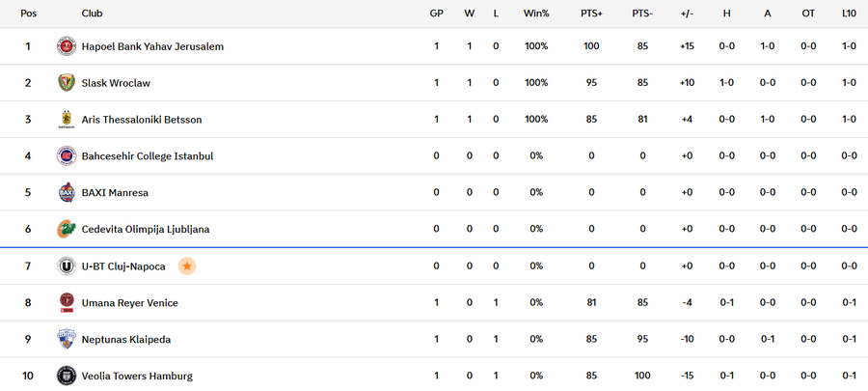Sort standings by the Win% column

(536, 14)
